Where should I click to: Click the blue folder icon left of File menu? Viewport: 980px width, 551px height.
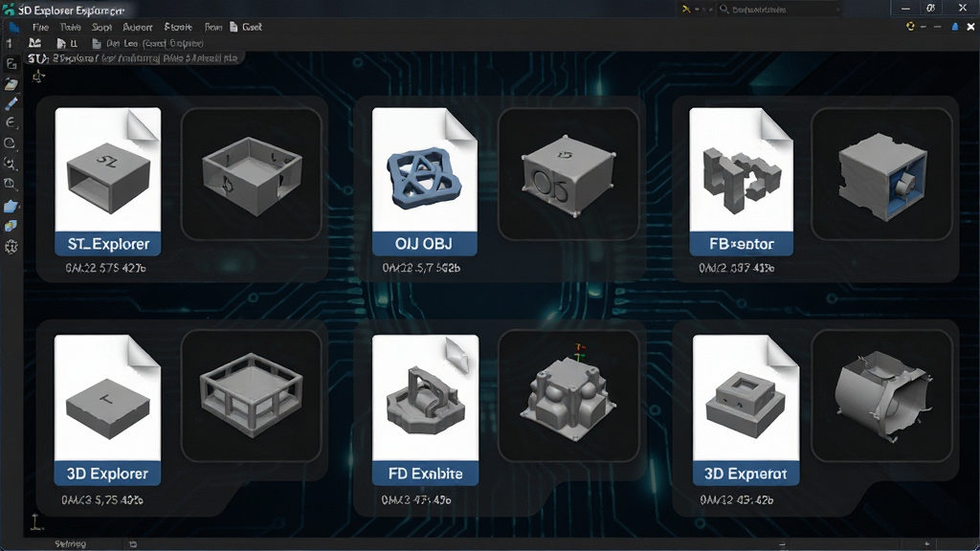[x=13, y=27]
